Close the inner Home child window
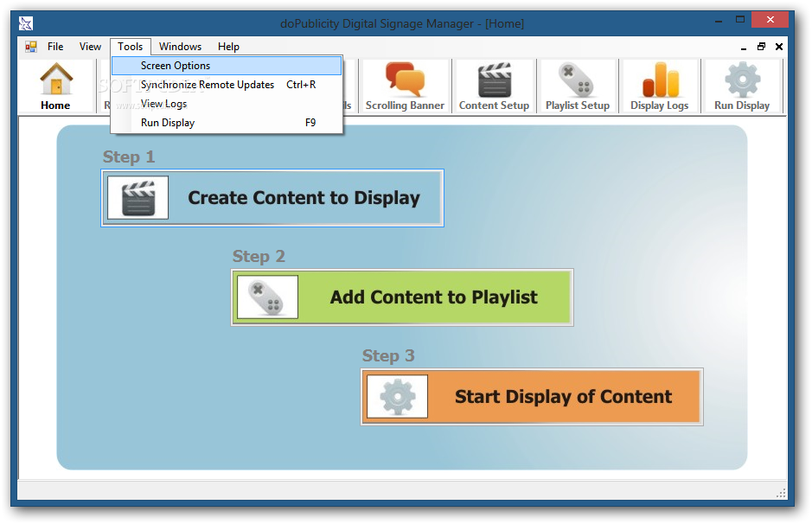The height and width of the screenshot is (524, 812). click(x=779, y=47)
